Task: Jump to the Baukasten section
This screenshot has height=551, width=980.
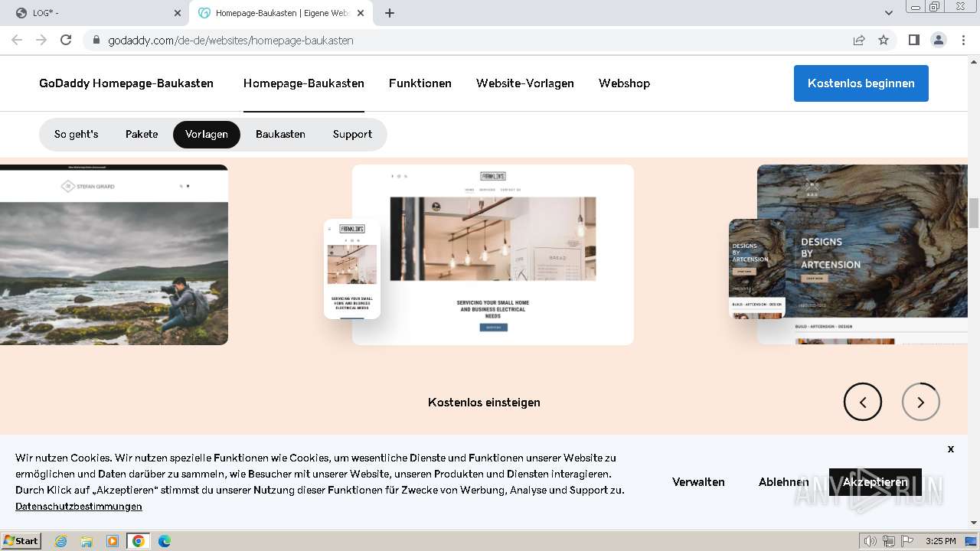Action: click(280, 134)
